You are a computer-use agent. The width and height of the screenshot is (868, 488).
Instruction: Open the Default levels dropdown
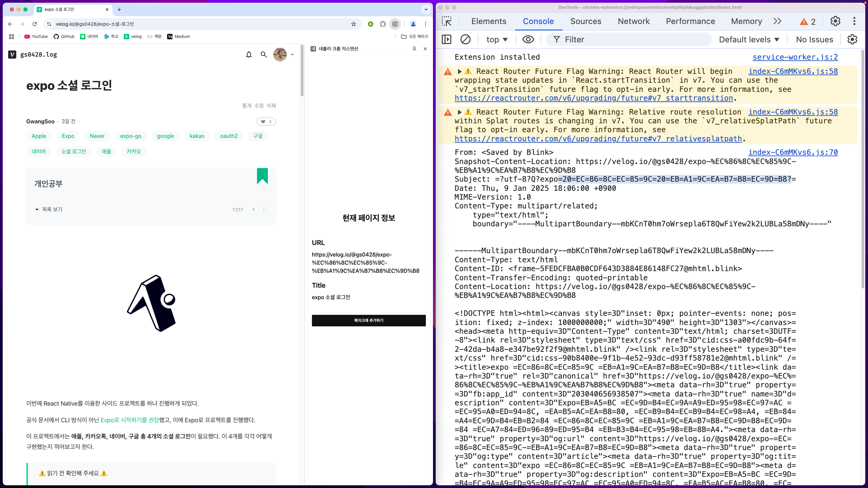[749, 40]
